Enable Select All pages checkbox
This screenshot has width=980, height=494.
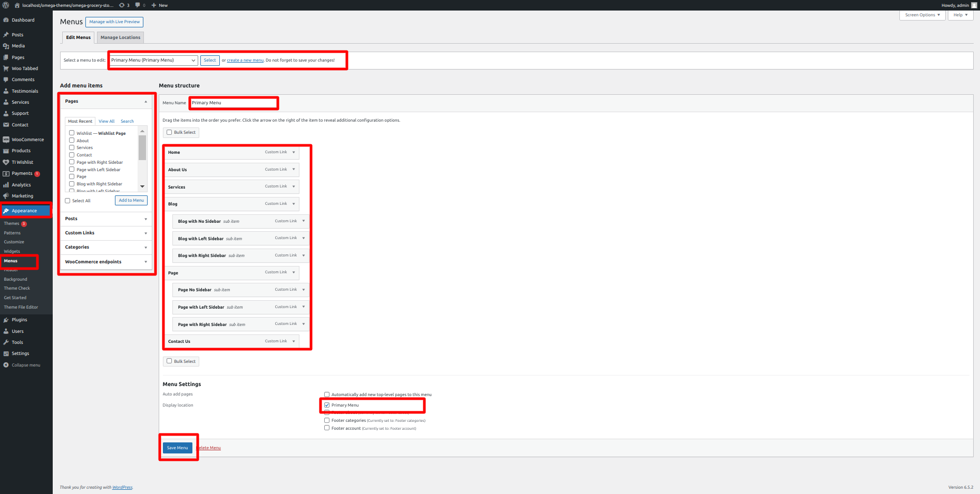coord(67,201)
